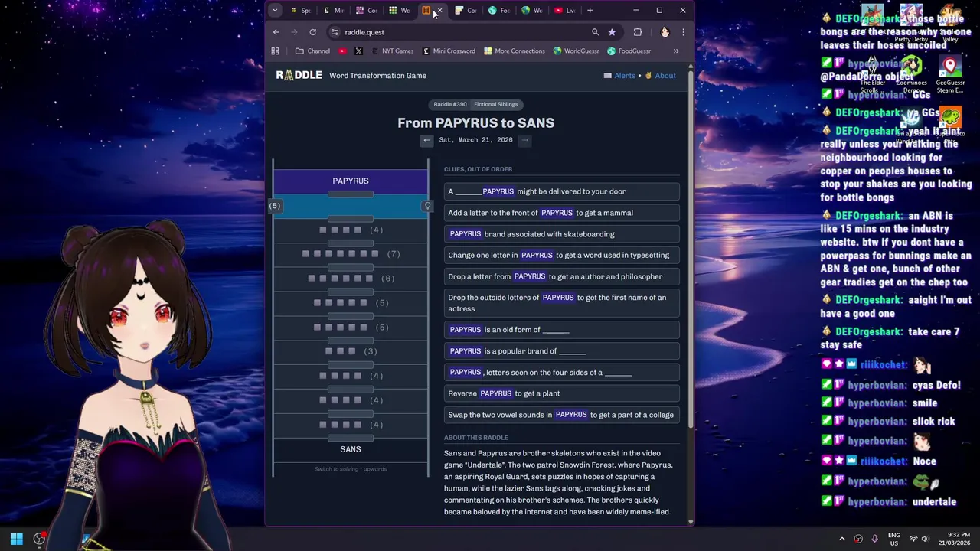980x551 pixels.
Task: Open the Chrome profile avatar
Action: pos(665,32)
